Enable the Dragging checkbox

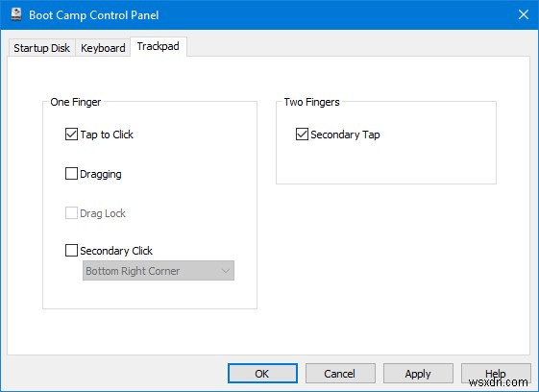pyautogui.click(x=71, y=174)
